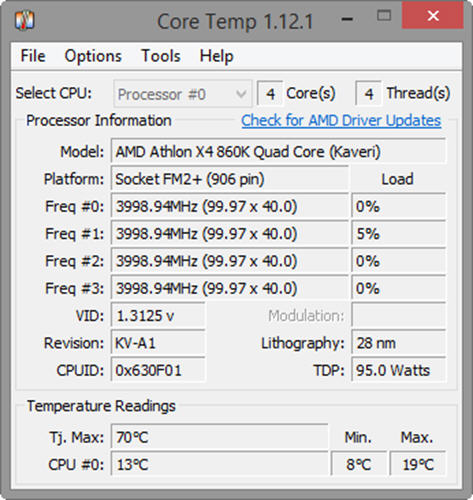Image resolution: width=473 pixels, height=500 pixels.
Task: Open the Options menu
Action: click(93, 56)
